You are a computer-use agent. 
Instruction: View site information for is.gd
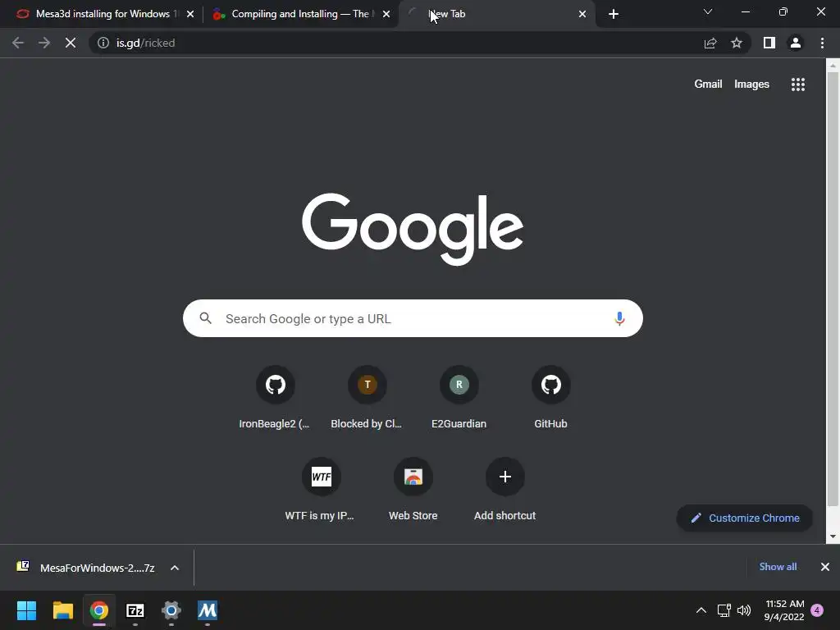pyautogui.click(x=103, y=43)
